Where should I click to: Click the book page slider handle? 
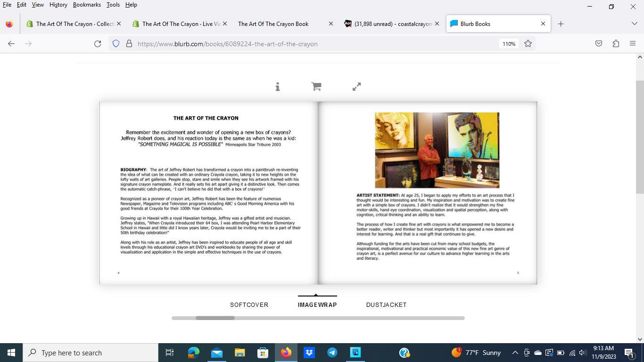[x=215, y=318]
